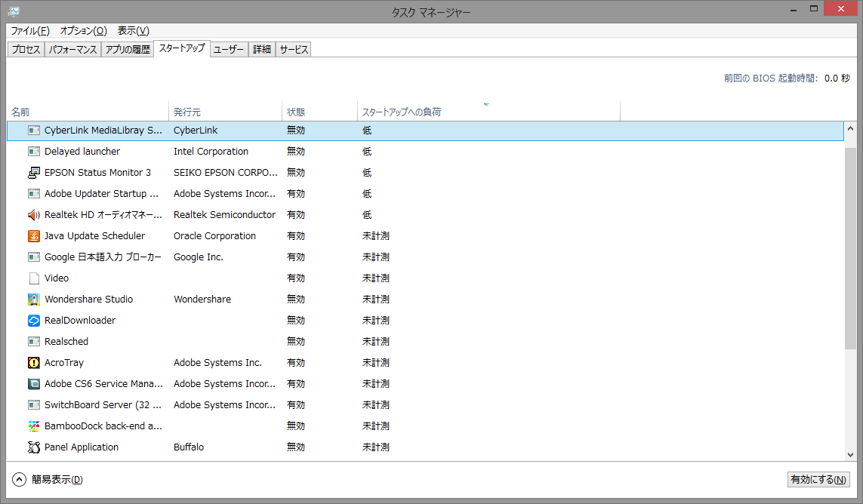Screen dimensions: 863x504
Task: Select the Delayed launcher name
Action: (82, 152)
